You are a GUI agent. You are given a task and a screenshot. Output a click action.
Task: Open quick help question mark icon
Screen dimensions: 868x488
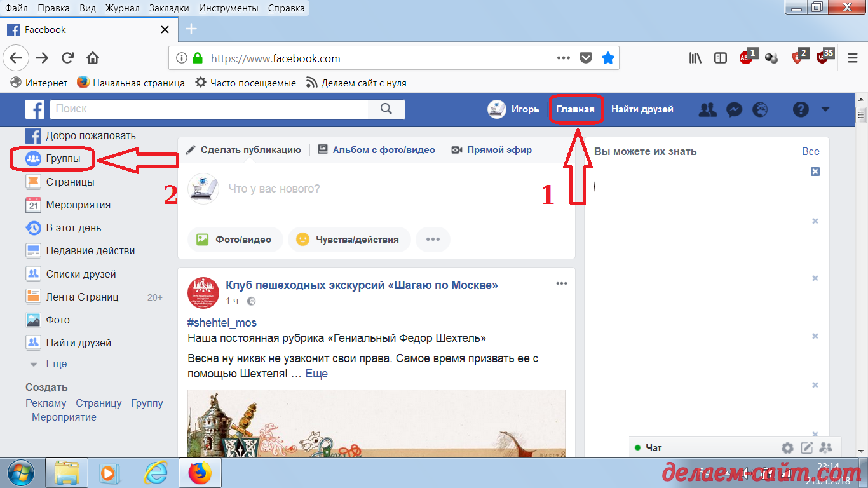pos(801,109)
